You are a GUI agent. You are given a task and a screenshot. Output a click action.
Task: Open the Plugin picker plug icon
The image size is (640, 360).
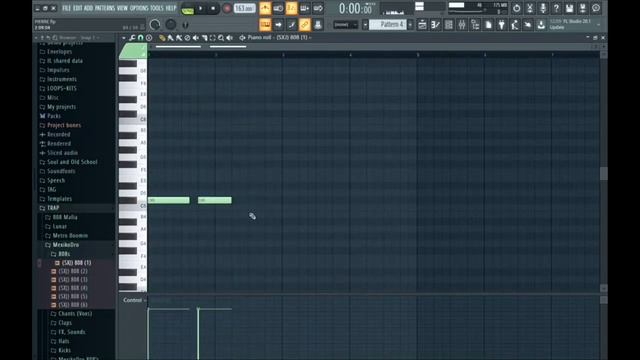[501, 24]
